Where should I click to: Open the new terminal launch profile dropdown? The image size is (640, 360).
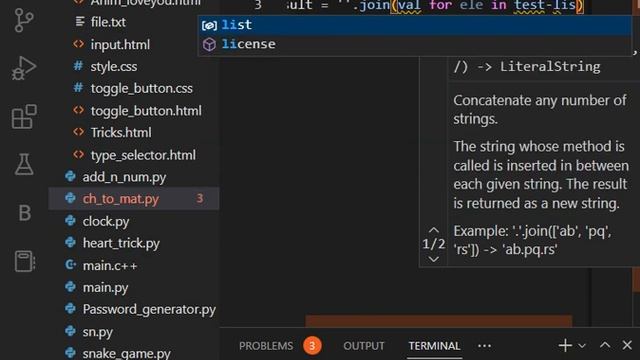click(582, 346)
